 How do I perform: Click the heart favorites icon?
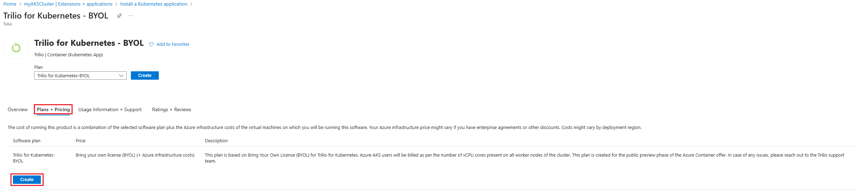coord(151,44)
